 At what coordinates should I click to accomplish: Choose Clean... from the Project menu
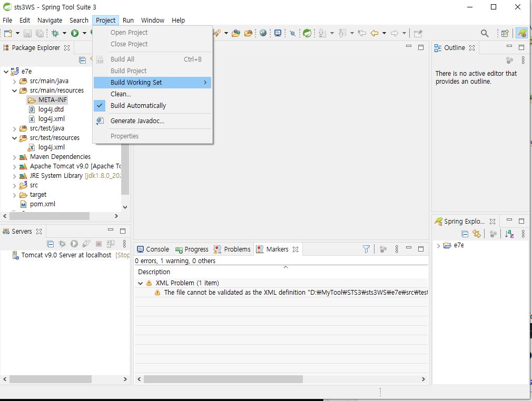click(152, 94)
